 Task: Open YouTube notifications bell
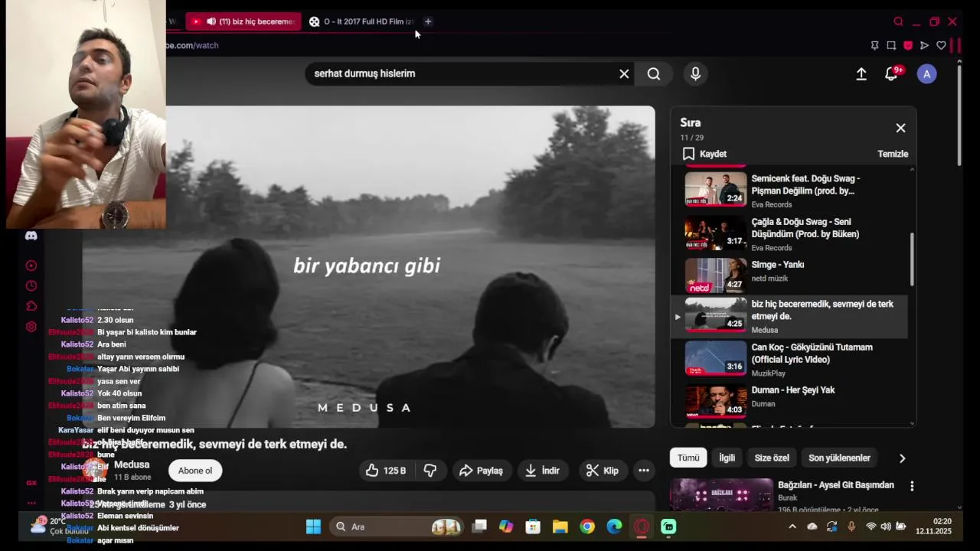[891, 74]
